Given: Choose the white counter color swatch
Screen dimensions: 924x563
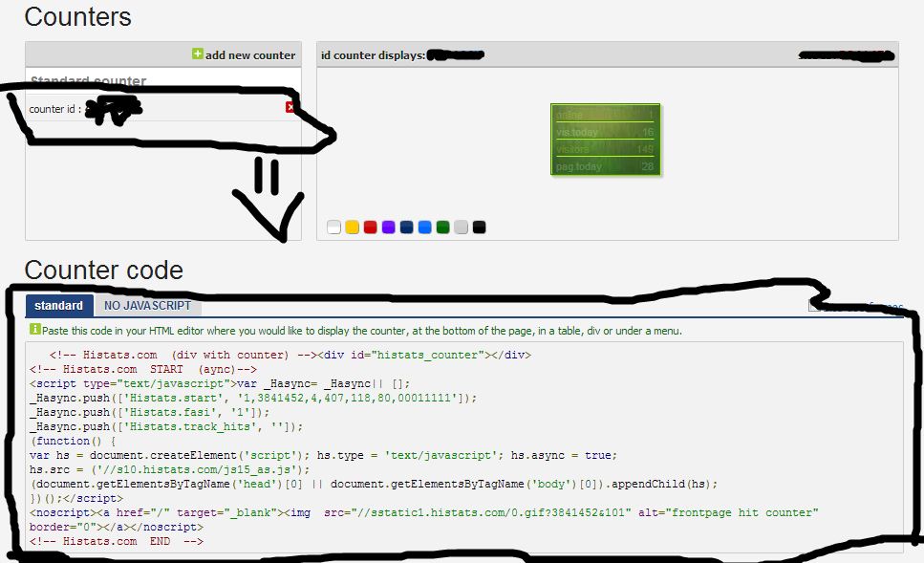Looking at the screenshot, I should coord(333,227).
